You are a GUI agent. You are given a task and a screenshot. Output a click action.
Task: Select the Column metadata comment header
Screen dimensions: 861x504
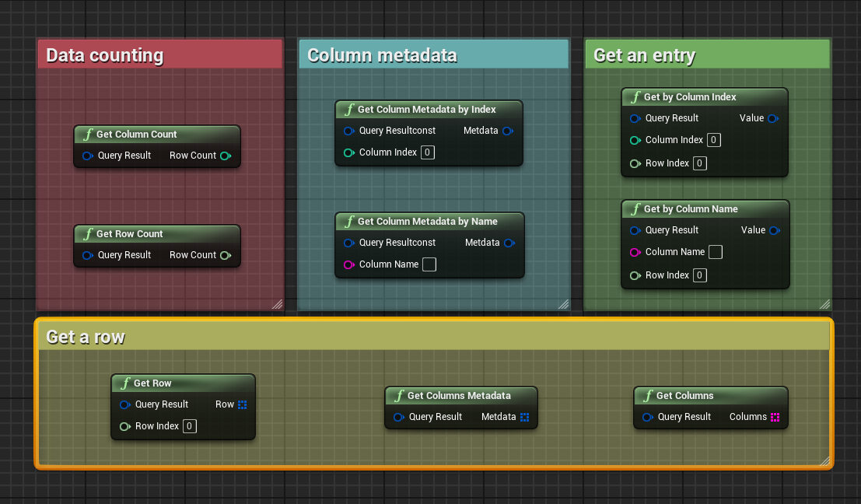tap(434, 55)
